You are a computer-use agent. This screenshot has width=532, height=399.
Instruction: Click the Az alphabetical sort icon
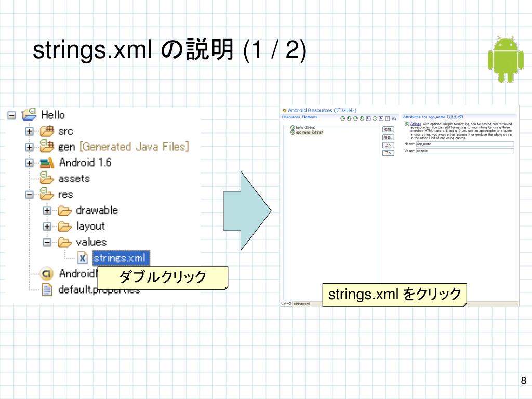[394, 119]
